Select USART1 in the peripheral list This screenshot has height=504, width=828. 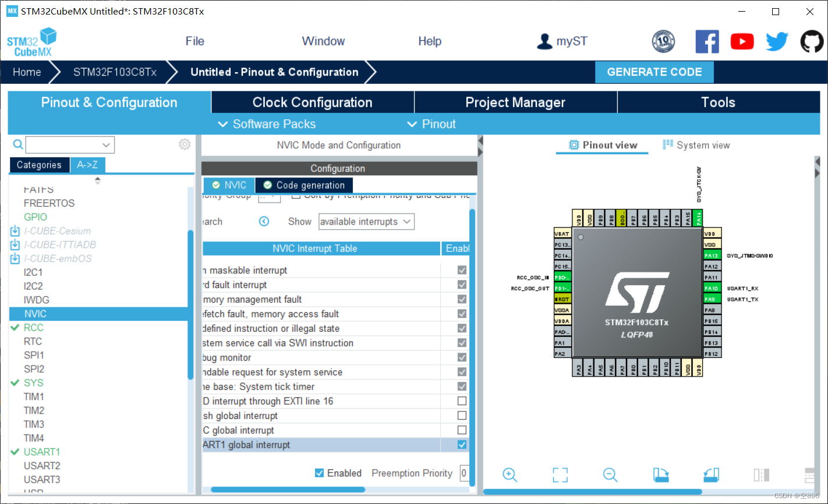[x=42, y=452]
